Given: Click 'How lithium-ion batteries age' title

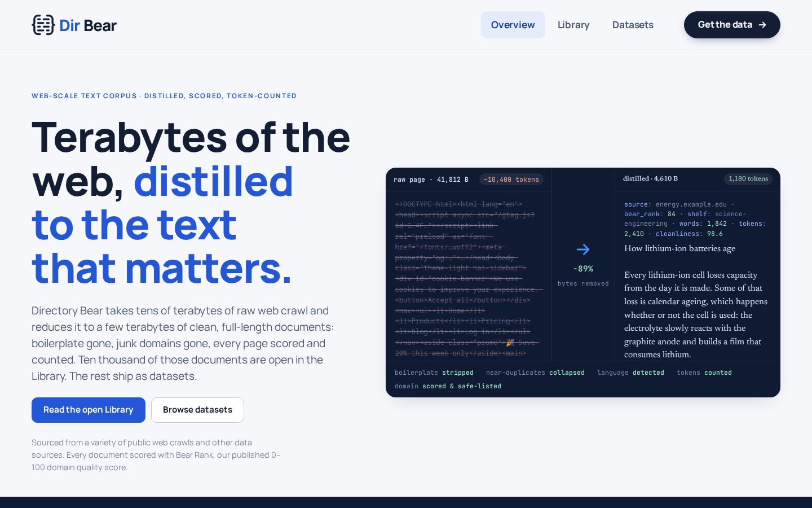Looking at the screenshot, I should click(x=679, y=248).
